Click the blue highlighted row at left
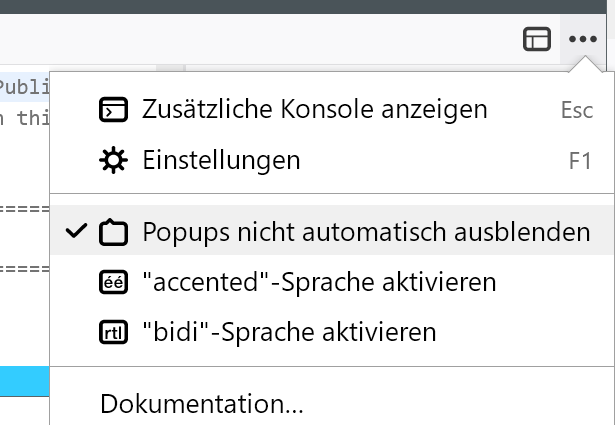Image resolution: width=615 pixels, height=425 pixels. 24,381
